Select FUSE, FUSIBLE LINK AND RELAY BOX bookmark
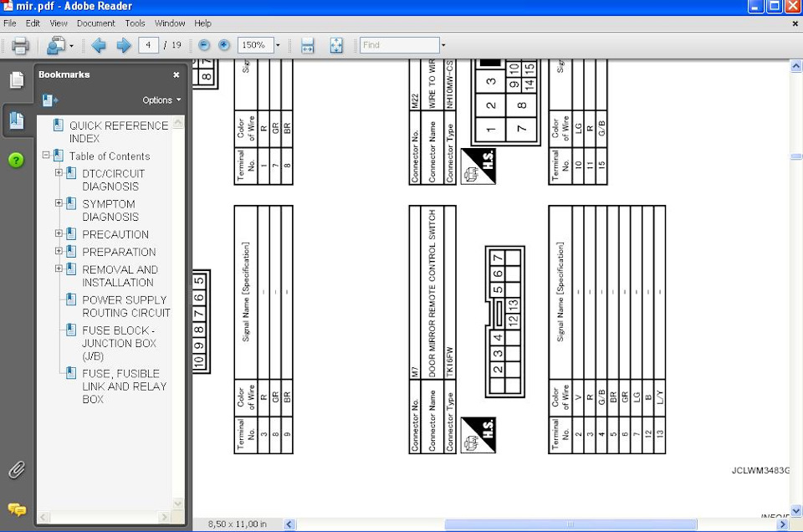 point(125,386)
